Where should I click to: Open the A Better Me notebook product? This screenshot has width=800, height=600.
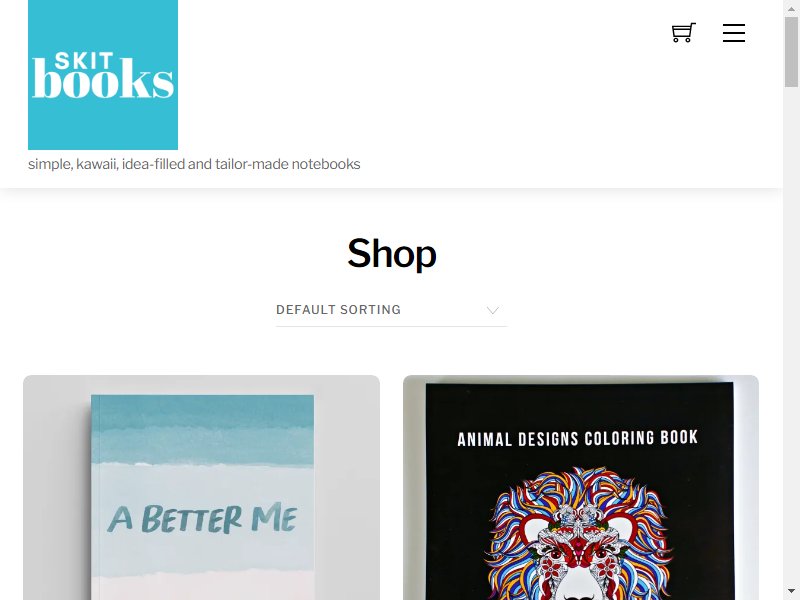(202, 488)
